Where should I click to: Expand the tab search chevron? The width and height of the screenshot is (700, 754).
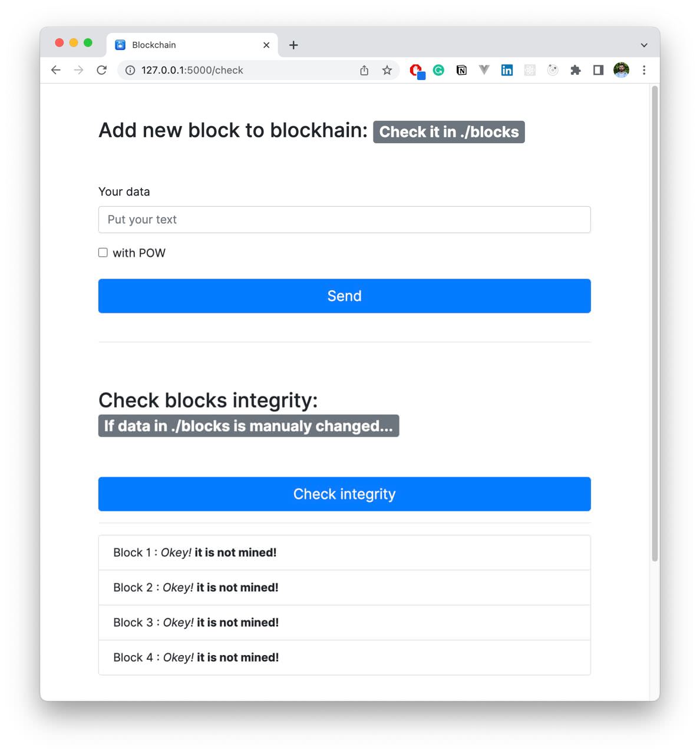click(644, 45)
